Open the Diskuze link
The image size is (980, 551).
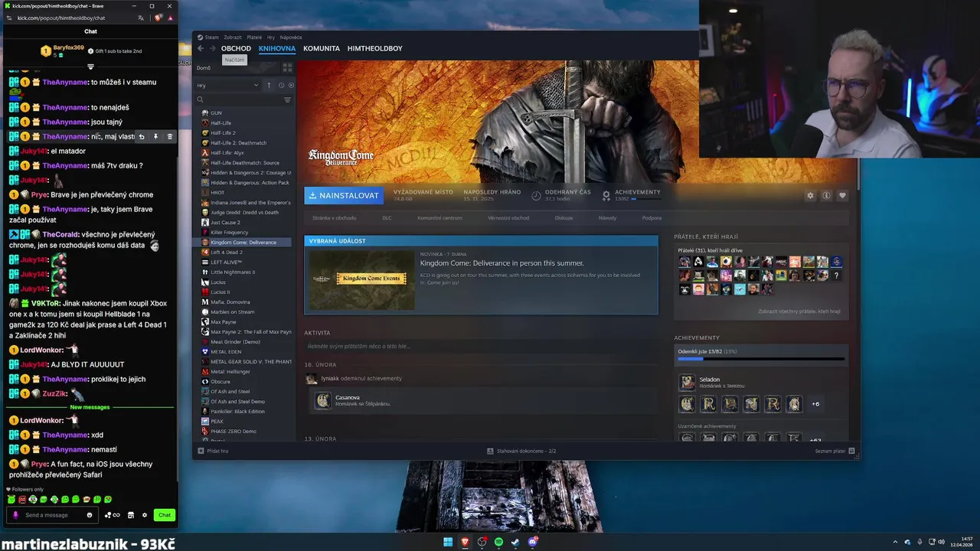563,218
